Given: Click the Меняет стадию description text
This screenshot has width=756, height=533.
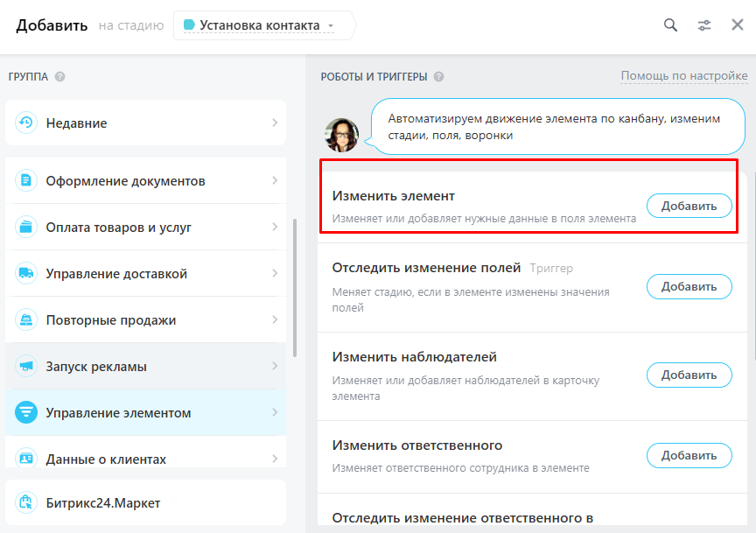Looking at the screenshot, I should tap(471, 299).
